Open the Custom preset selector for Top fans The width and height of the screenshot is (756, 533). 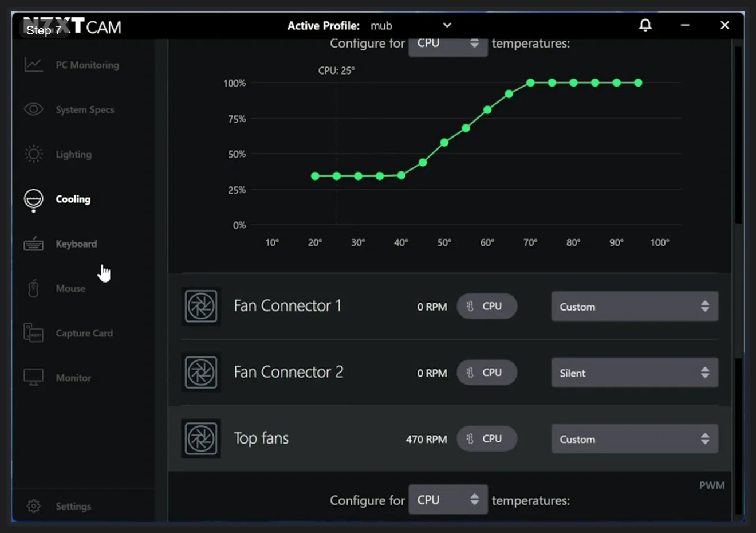click(x=634, y=438)
